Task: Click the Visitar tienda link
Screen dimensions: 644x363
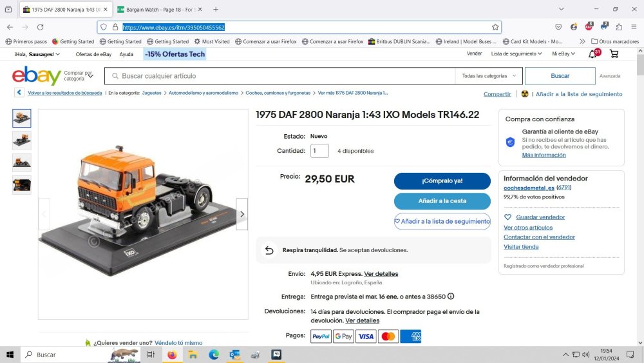Action: click(x=521, y=247)
